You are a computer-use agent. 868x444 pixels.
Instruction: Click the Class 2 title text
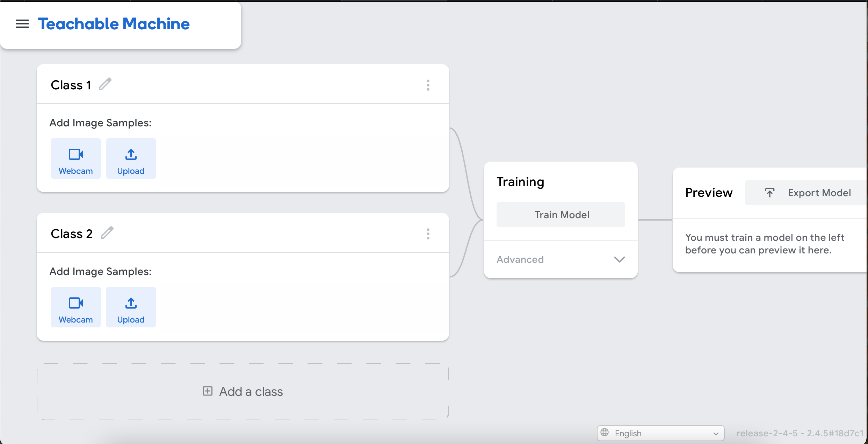click(72, 234)
